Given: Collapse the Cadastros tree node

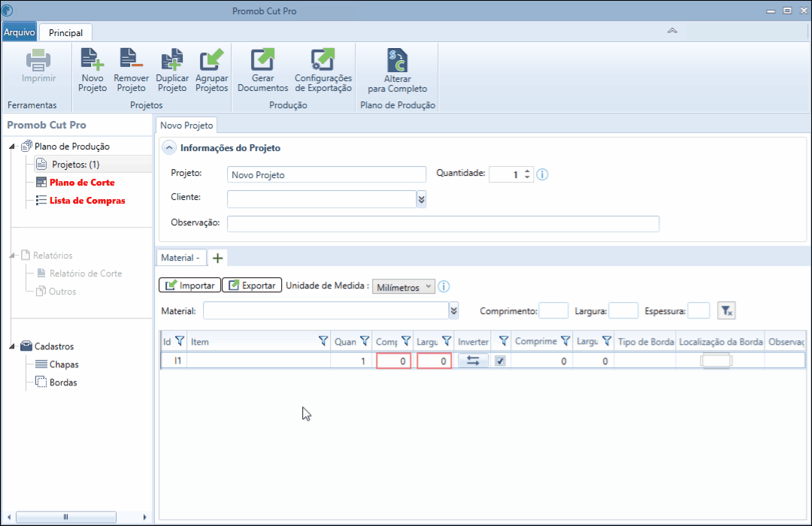Looking at the screenshot, I should pyautogui.click(x=12, y=346).
